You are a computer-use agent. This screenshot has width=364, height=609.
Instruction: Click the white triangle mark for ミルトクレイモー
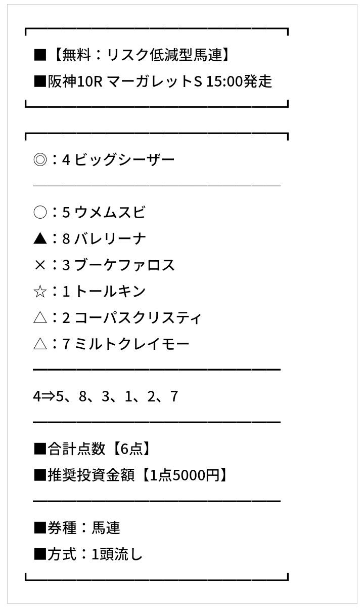coord(40,344)
